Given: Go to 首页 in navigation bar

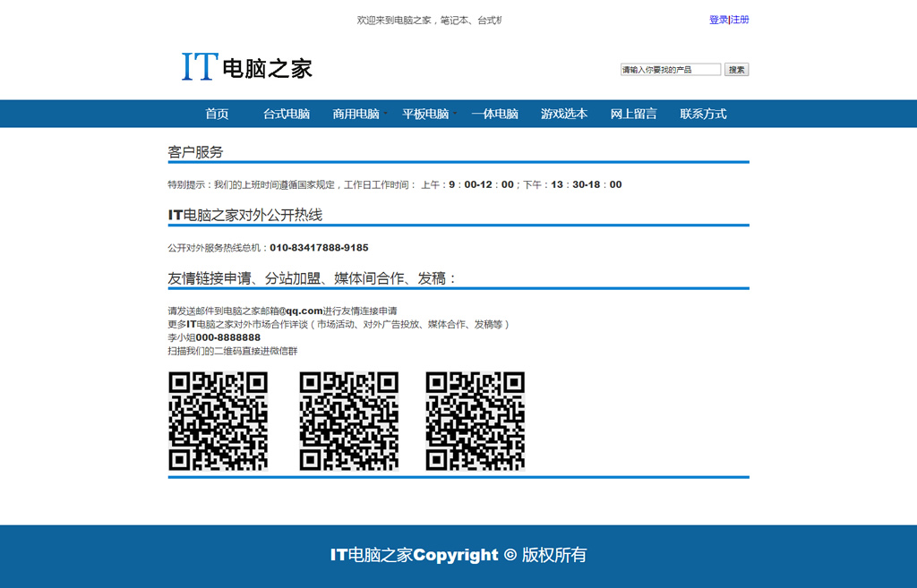Looking at the screenshot, I should (x=217, y=114).
